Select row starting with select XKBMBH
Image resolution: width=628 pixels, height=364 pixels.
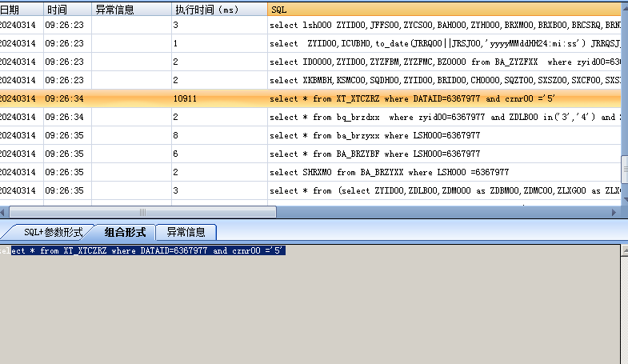(x=310, y=80)
